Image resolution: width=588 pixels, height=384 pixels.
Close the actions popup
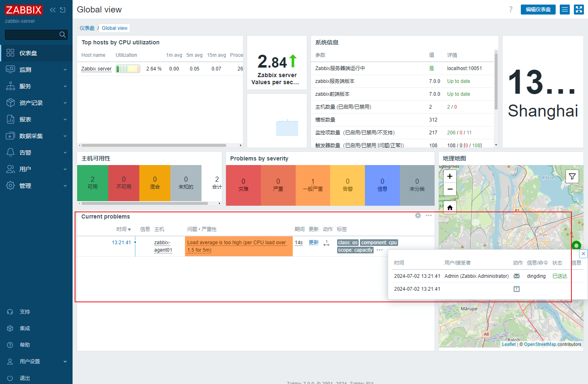[583, 253]
